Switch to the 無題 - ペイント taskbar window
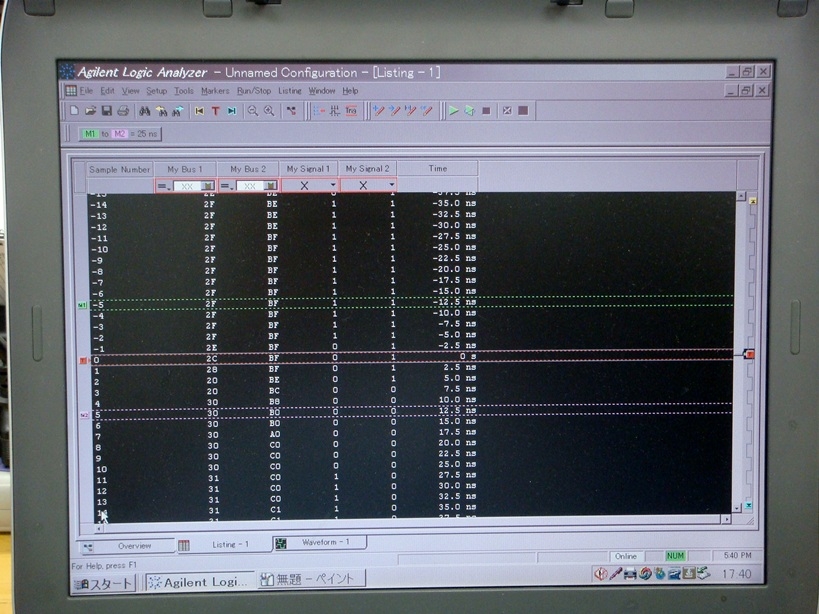Screen dimensions: 819x614 [311, 579]
